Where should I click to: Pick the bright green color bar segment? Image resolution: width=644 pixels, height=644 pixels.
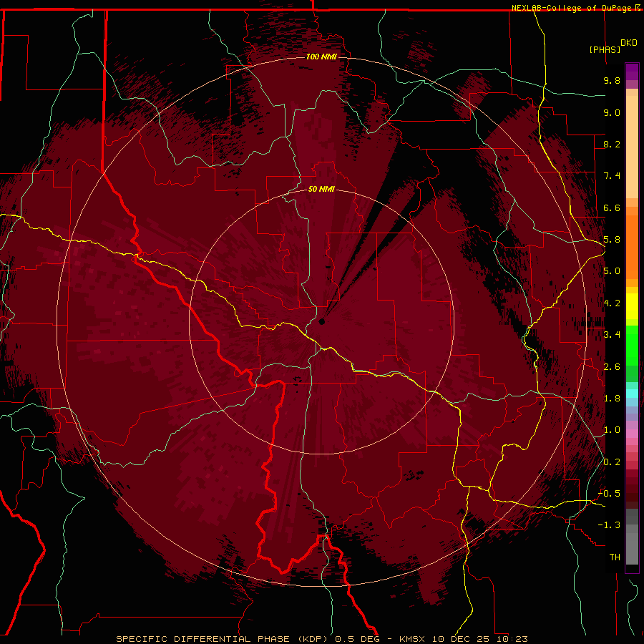point(632,346)
